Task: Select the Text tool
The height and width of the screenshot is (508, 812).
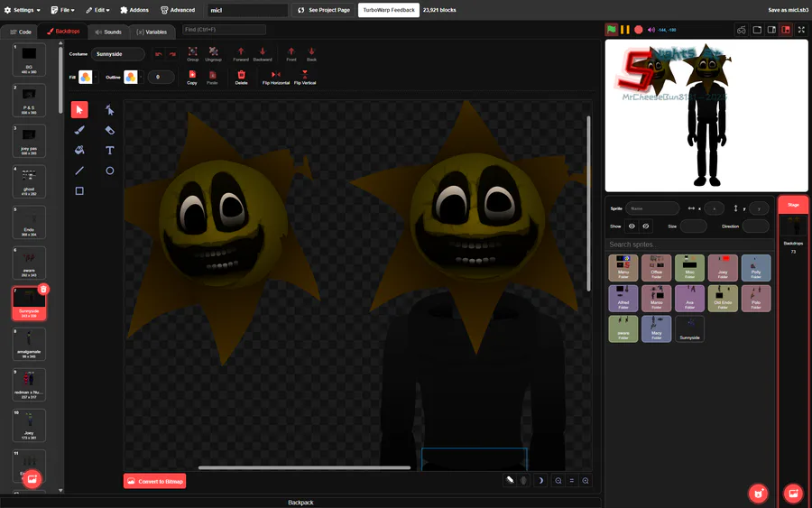Action: (x=110, y=150)
